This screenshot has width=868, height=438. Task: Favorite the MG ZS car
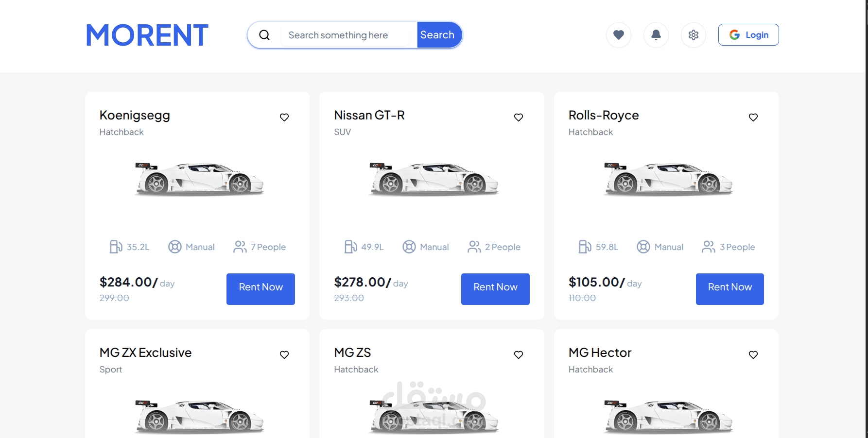[519, 355]
